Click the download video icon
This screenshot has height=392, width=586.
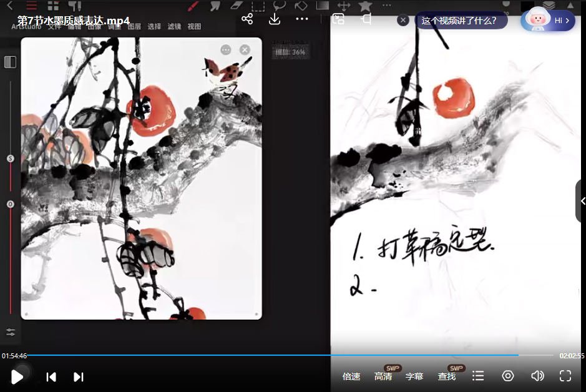275,19
